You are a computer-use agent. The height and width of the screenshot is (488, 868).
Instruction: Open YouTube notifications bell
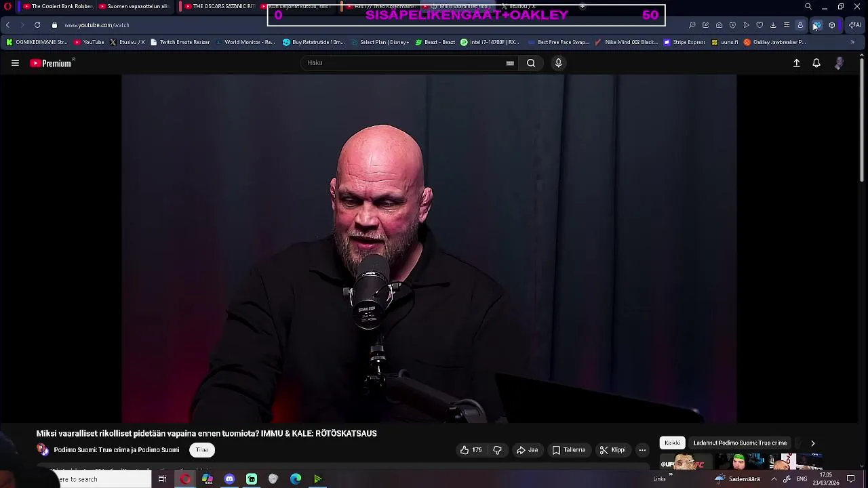point(816,63)
